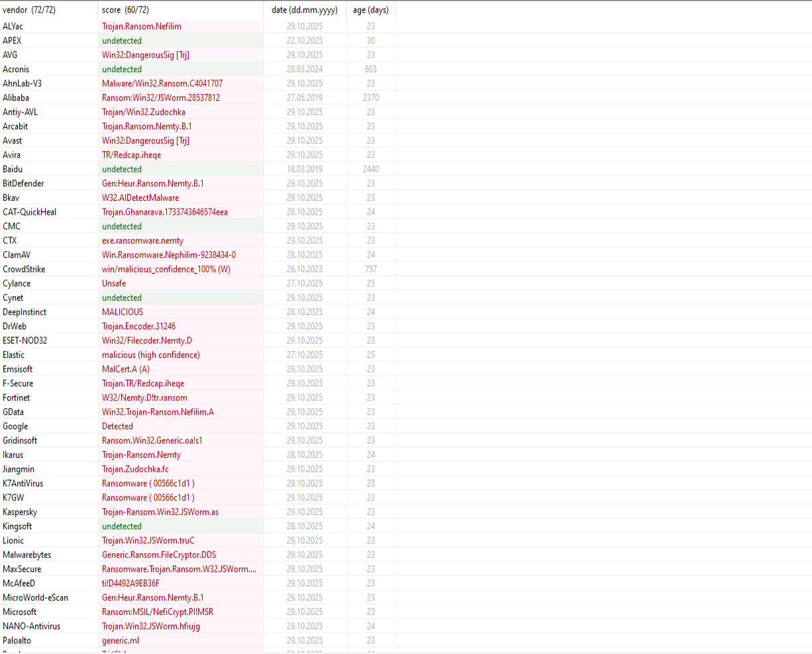Sort by the score column header
Screen dimensions: 812x654
[x=125, y=10]
